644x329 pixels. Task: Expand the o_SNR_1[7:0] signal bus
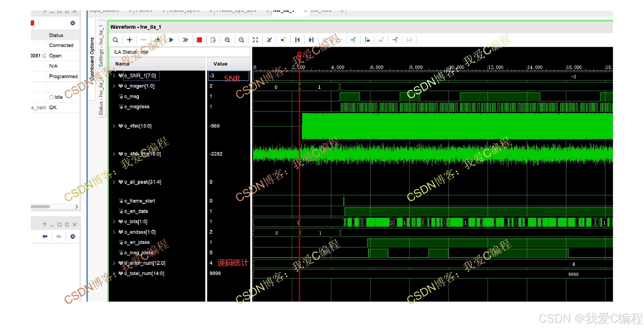click(114, 76)
